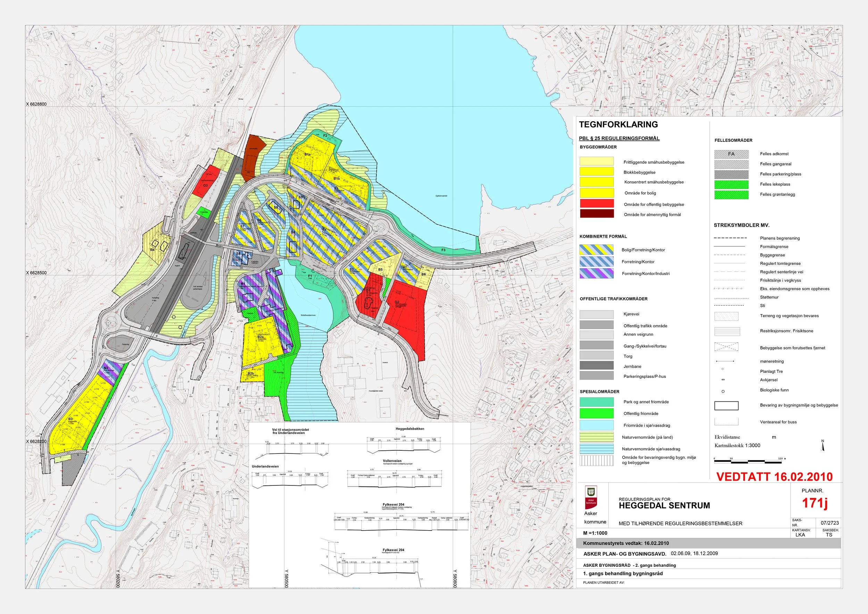Click the Terreng og vegetasjon bevares pattern box
The image size is (868, 614).
pos(726,316)
